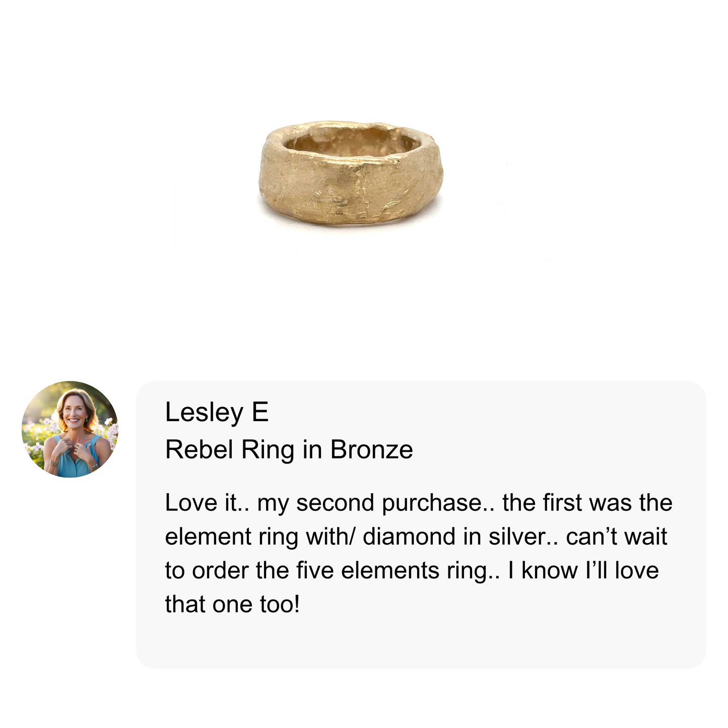The image size is (728, 728).
Task: Click "can't wait" in the review text
Action: (617, 537)
